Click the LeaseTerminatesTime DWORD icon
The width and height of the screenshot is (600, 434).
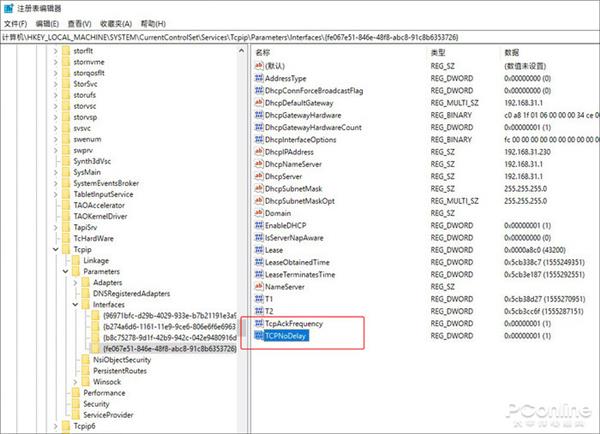(x=259, y=274)
